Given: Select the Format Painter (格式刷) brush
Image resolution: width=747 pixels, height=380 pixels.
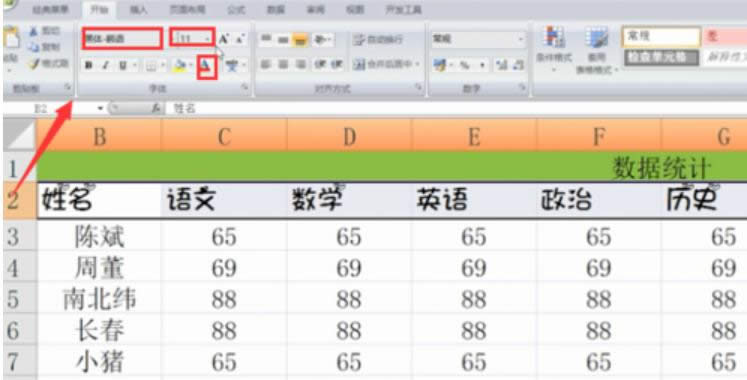Looking at the screenshot, I should coord(48,63).
